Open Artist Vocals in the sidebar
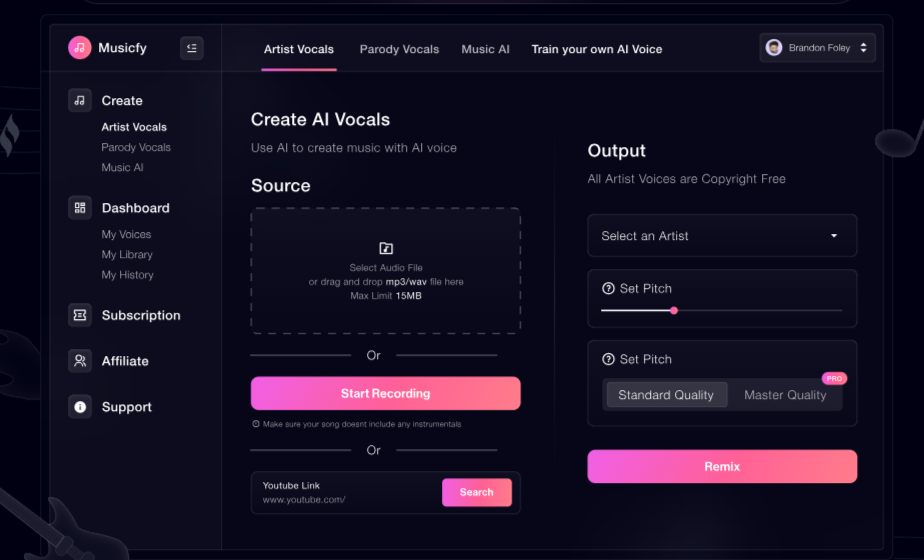Screen dimensions: 924x560 pos(134,127)
